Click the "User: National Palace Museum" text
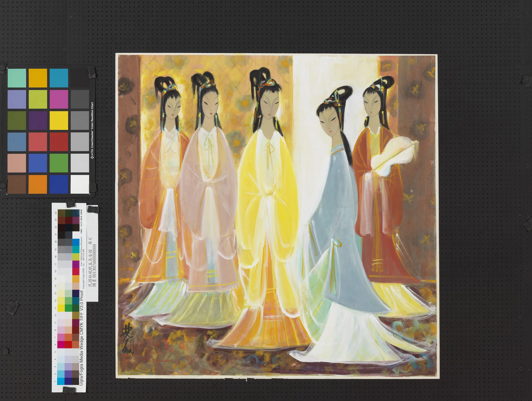This screenshot has width=532, height=401. click(x=81, y=252)
